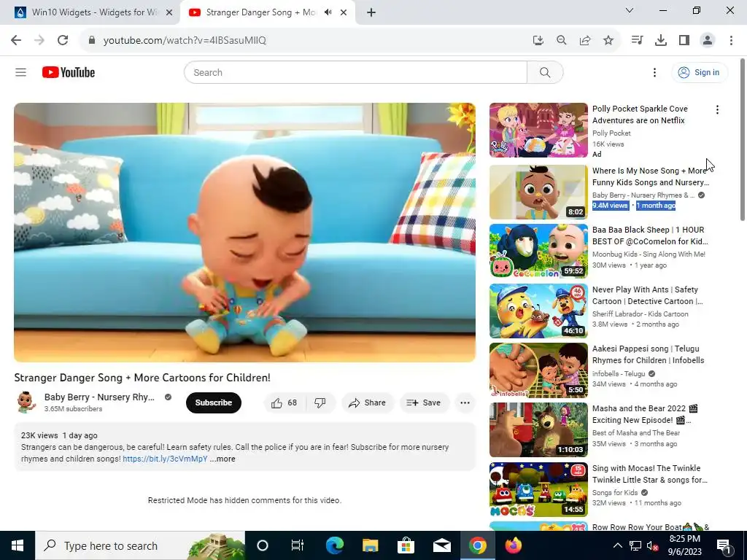Open Baby Berry channel avatar

click(26, 402)
